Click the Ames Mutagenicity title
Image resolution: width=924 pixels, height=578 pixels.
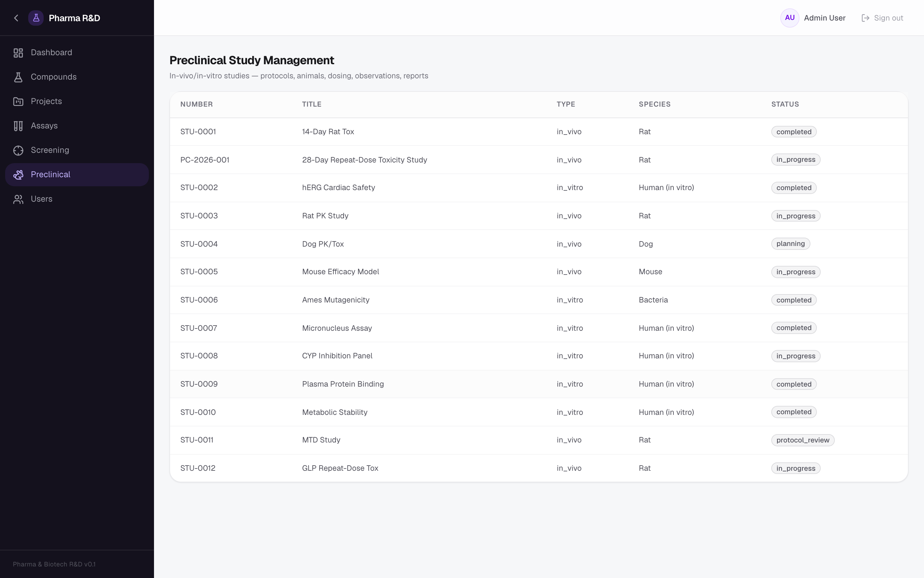tap(336, 300)
